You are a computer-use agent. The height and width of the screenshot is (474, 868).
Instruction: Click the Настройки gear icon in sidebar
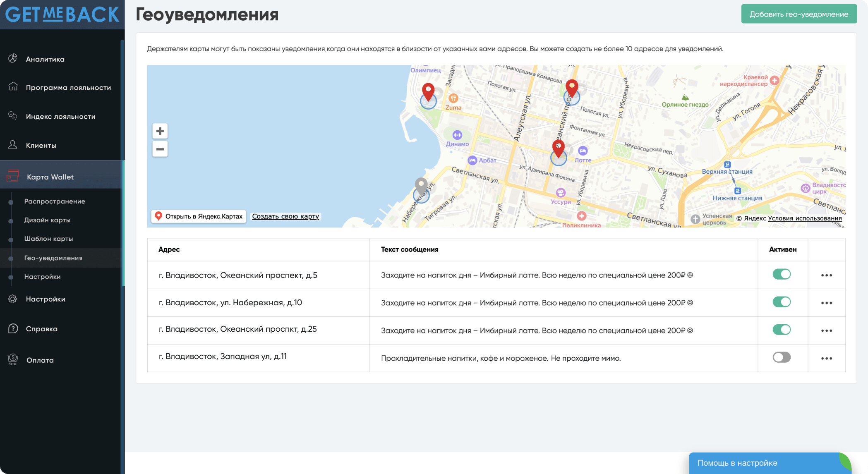point(13,299)
